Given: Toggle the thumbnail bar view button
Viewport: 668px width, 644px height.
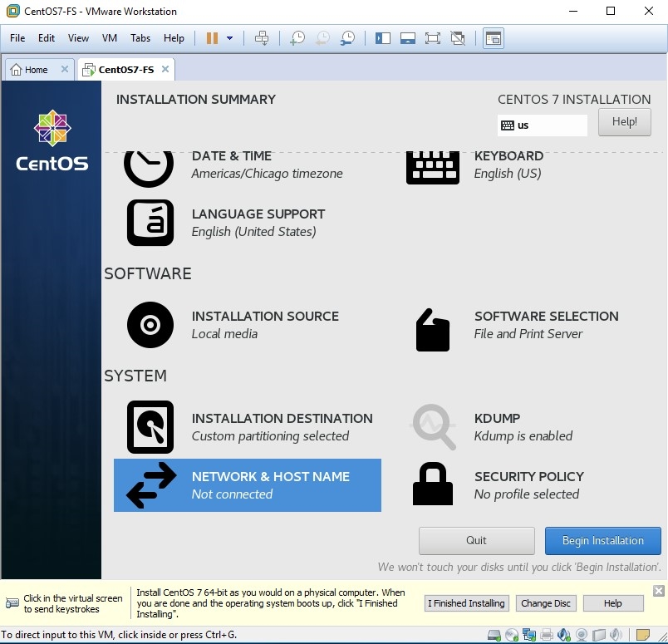Looking at the screenshot, I should coord(407,38).
